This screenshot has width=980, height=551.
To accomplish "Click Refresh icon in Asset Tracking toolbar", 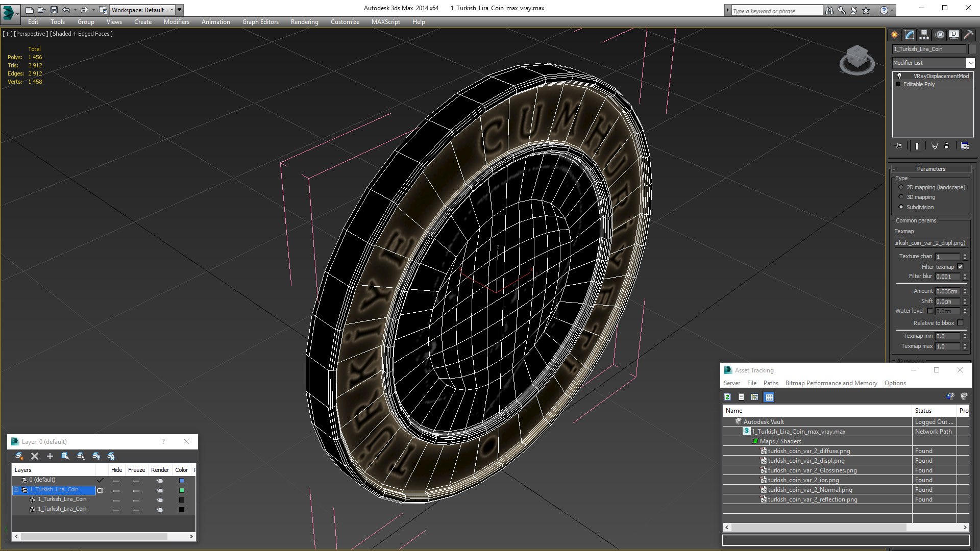I will click(727, 397).
